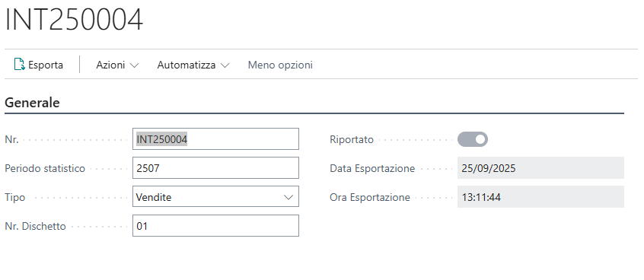Viewport: 644px width, 280px height.
Task: Toggle the Riportato switch
Action: click(472, 139)
